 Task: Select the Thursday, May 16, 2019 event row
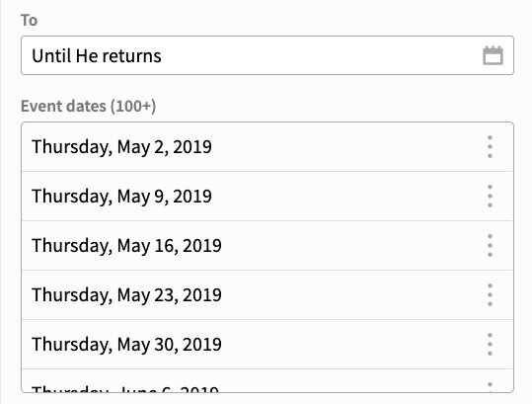267,245
